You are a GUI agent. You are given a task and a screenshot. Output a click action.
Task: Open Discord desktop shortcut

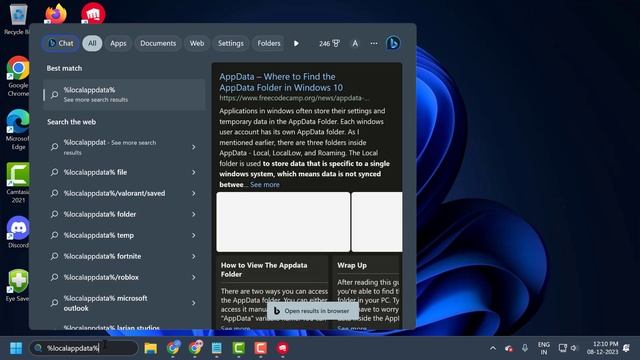click(x=18, y=232)
